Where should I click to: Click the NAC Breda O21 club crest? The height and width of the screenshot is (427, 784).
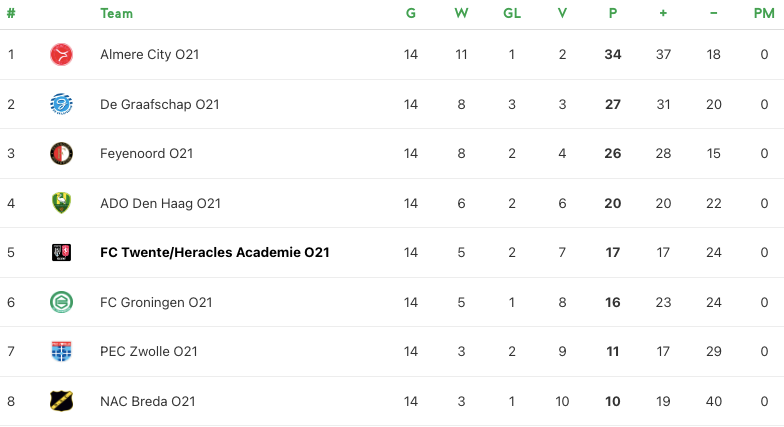coord(62,401)
